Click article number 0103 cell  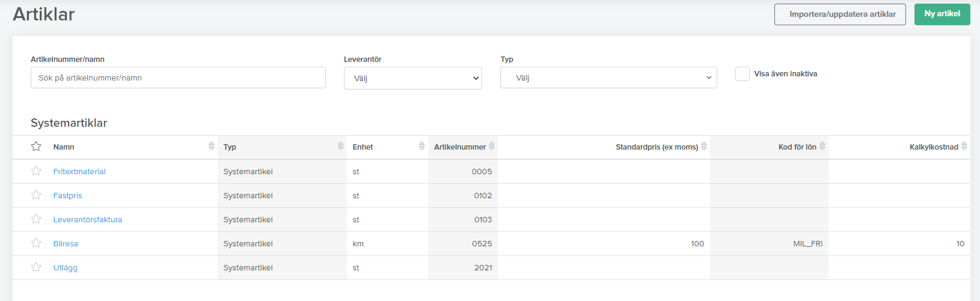click(x=463, y=219)
